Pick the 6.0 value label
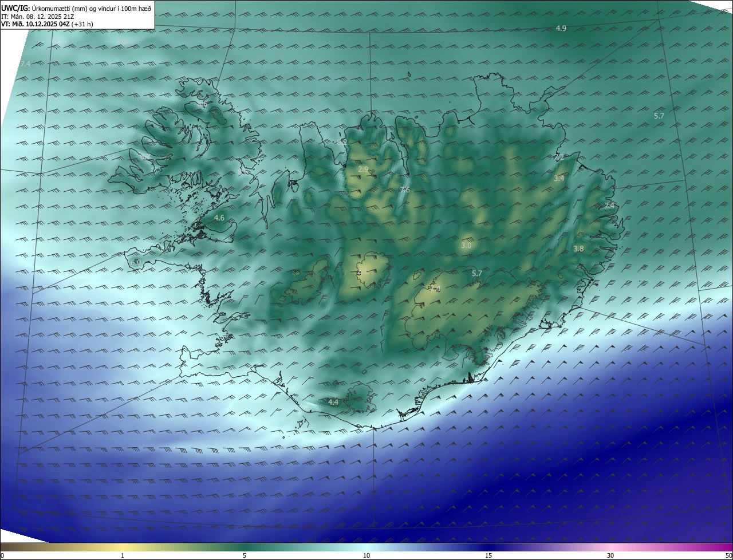The width and height of the screenshot is (733, 560). point(135,262)
